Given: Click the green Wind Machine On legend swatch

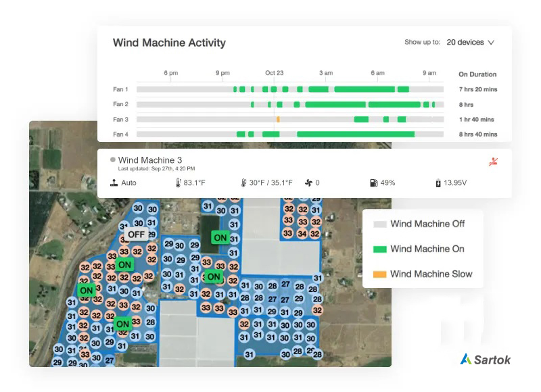Looking at the screenshot, I should (x=380, y=249).
